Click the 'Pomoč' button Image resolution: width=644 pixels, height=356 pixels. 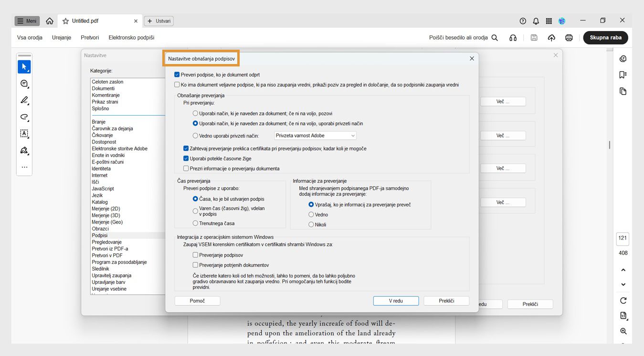coord(198,301)
